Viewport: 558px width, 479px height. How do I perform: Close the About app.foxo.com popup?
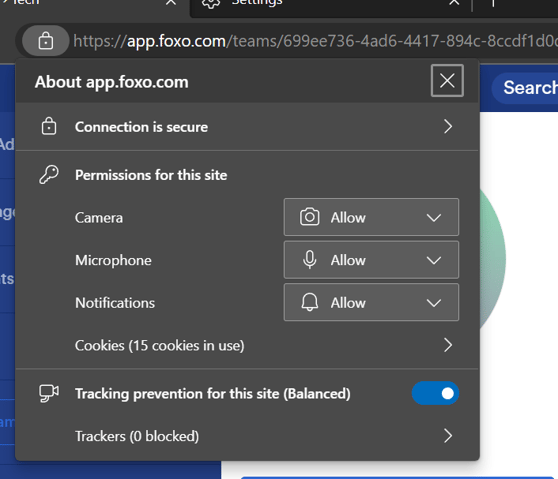coord(447,80)
